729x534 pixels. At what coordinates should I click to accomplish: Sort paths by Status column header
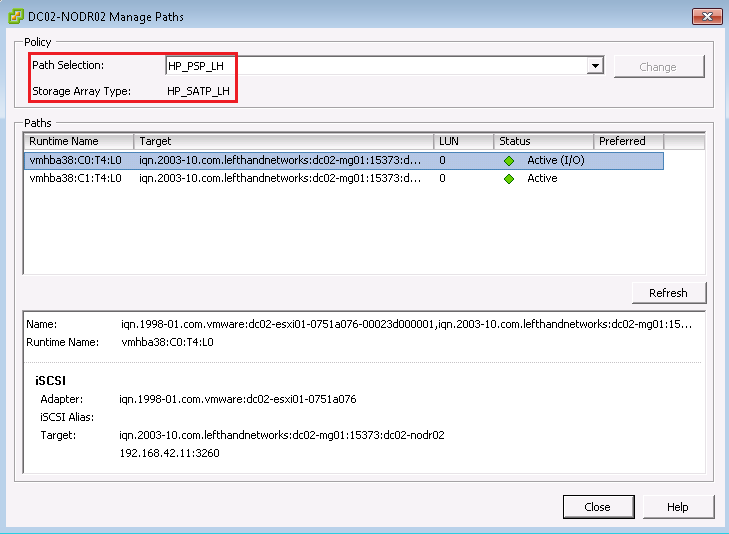click(x=543, y=141)
